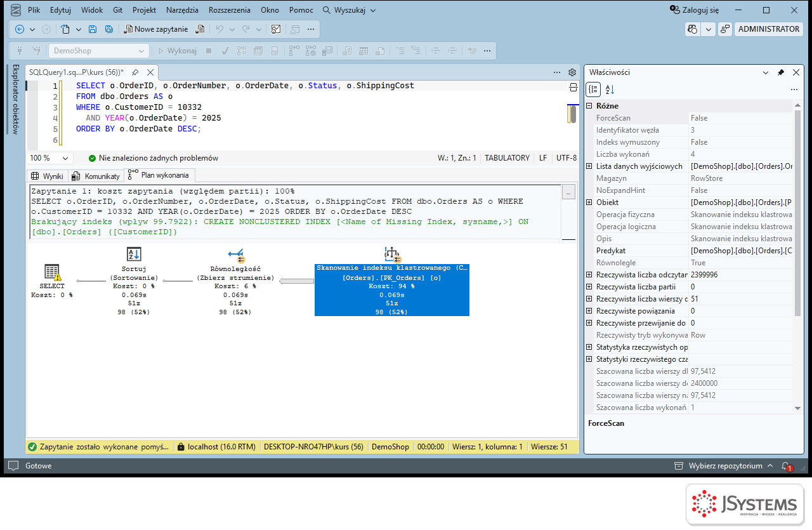Switch to the Komunikaty tab
This screenshot has height=530, width=812.
96,176
